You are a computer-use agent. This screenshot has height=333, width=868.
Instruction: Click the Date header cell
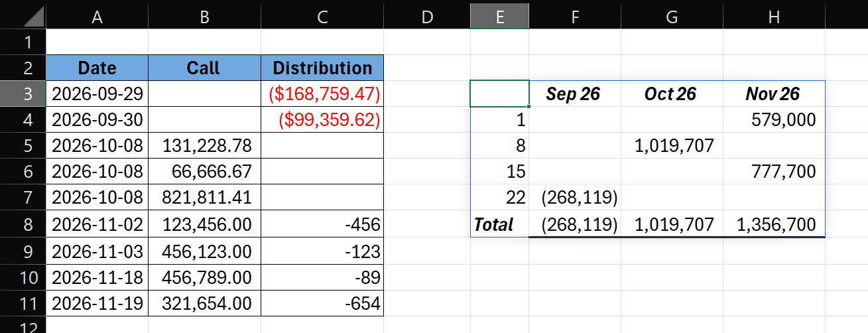click(97, 68)
